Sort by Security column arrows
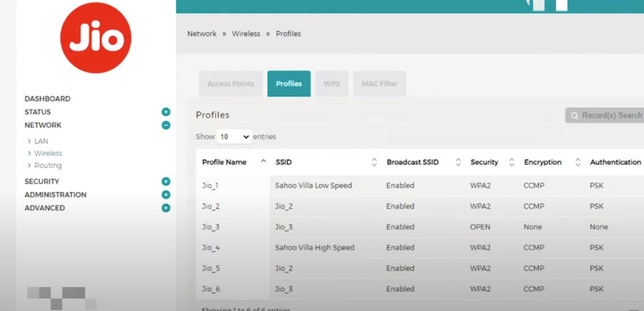The image size is (644, 311). pyautogui.click(x=511, y=162)
